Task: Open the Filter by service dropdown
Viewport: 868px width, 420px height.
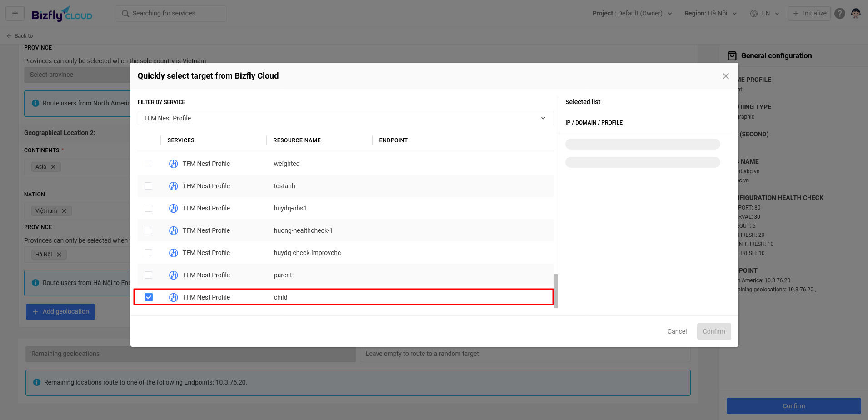Action: 345,118
